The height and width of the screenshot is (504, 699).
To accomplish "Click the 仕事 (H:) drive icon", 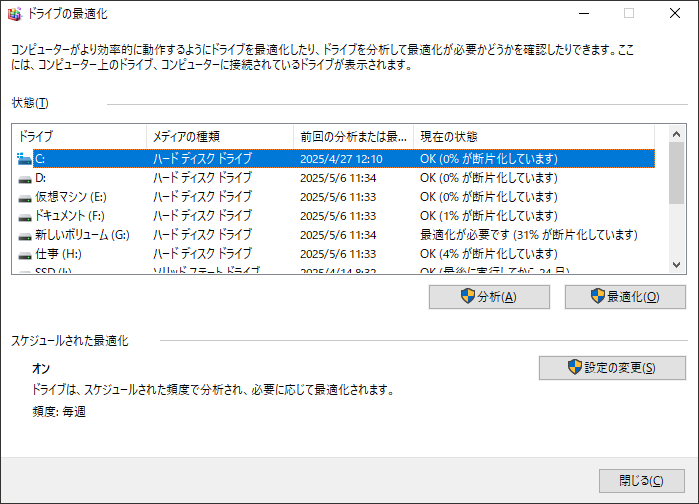I will (25, 255).
